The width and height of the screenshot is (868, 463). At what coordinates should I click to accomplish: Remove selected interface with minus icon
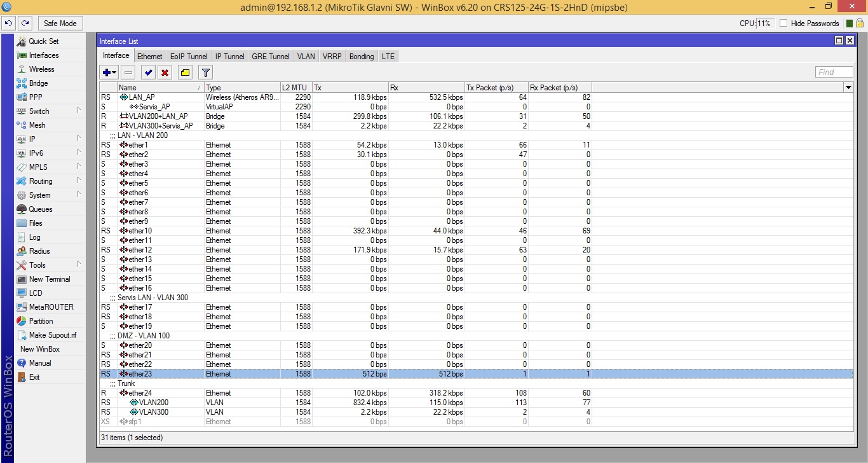click(128, 72)
